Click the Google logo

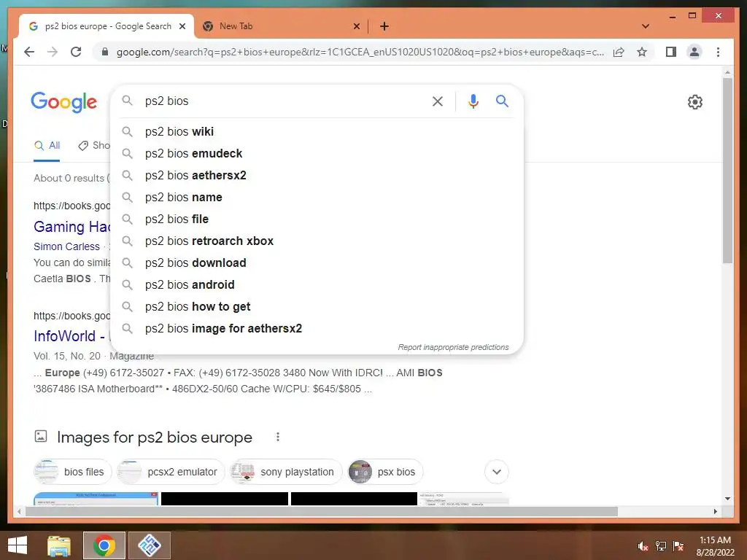tap(64, 102)
